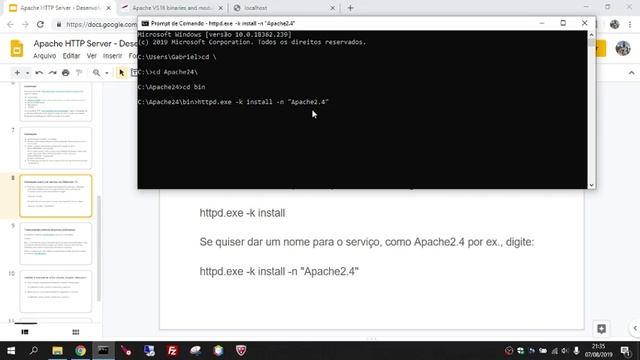Screen dimensions: 640x360
Task: Open the notification center icon
Action: coord(625,351)
